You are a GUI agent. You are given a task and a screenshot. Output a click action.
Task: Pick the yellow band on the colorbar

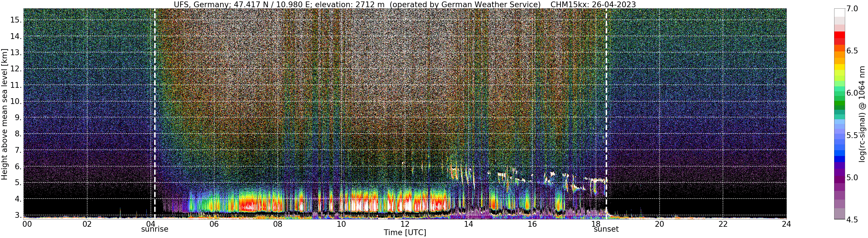(x=839, y=67)
